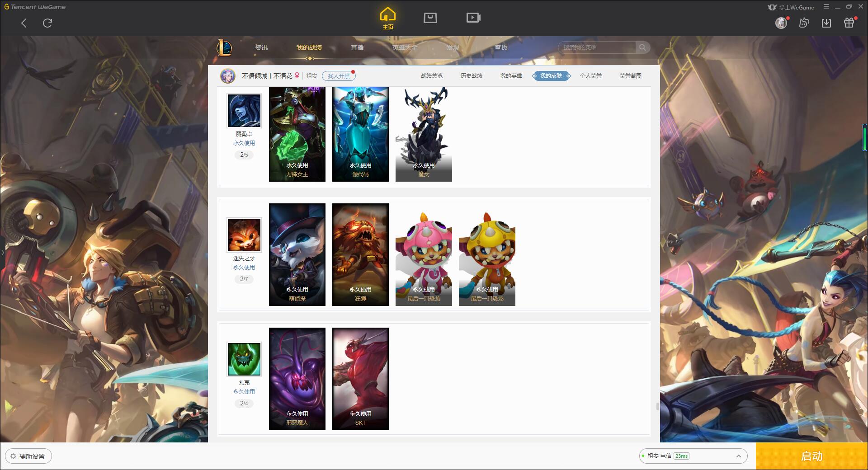The height and width of the screenshot is (470, 868).
Task: Click the inner page scrollbar thumb
Action: click(x=657, y=406)
